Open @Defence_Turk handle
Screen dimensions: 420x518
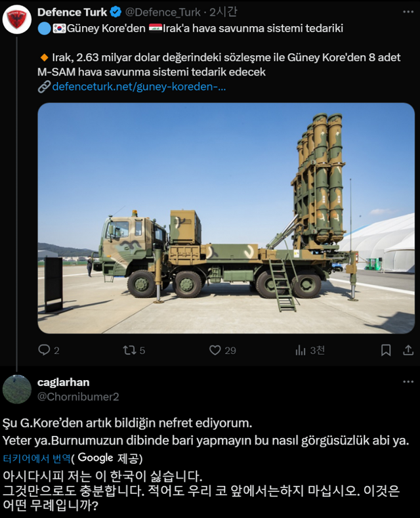click(x=163, y=12)
